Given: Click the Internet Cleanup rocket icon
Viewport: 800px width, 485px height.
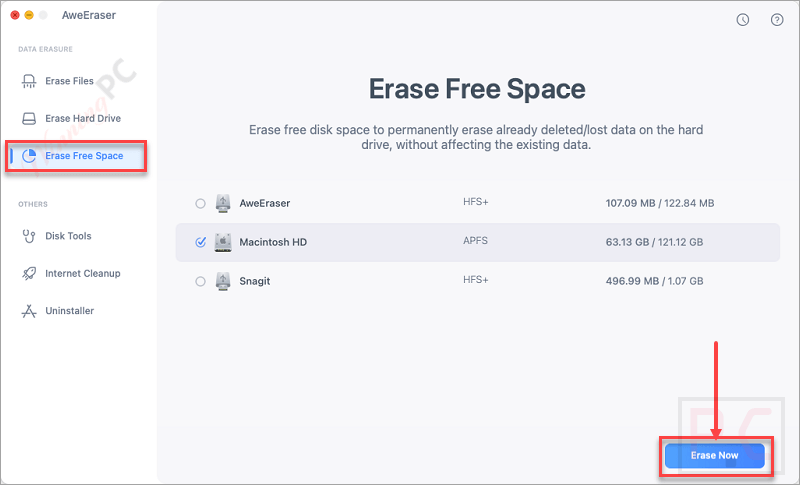Looking at the screenshot, I should (29, 273).
